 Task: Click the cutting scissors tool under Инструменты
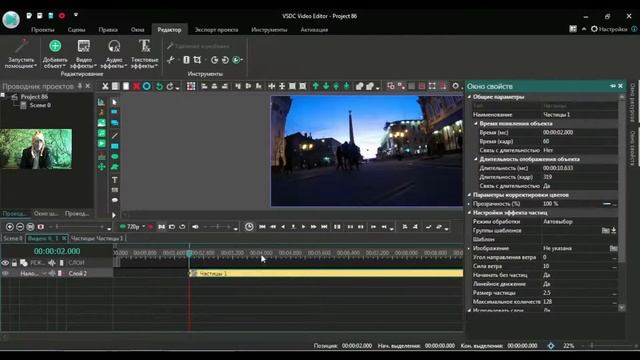[171, 60]
